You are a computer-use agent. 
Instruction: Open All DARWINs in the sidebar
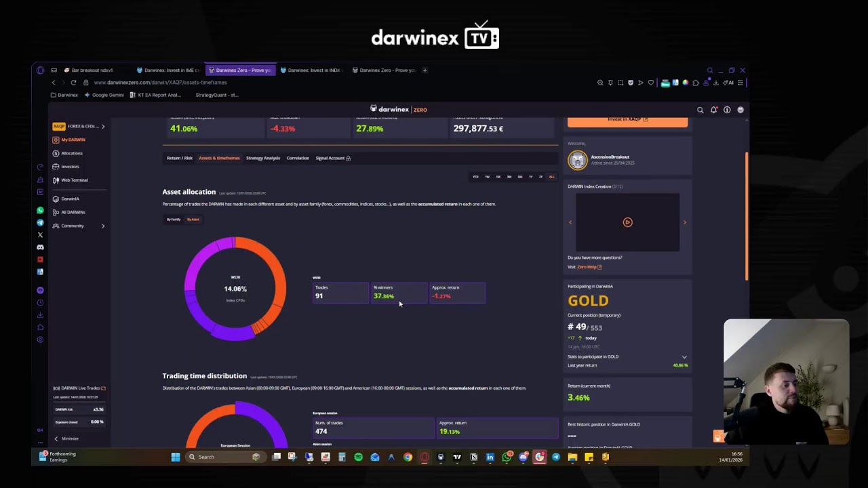coord(69,212)
